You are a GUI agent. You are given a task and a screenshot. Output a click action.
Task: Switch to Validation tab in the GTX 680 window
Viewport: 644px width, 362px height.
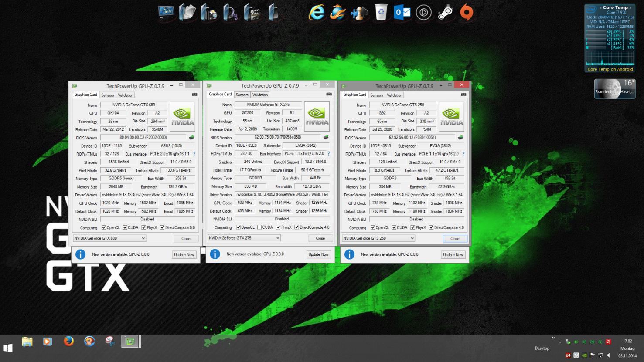pos(126,95)
